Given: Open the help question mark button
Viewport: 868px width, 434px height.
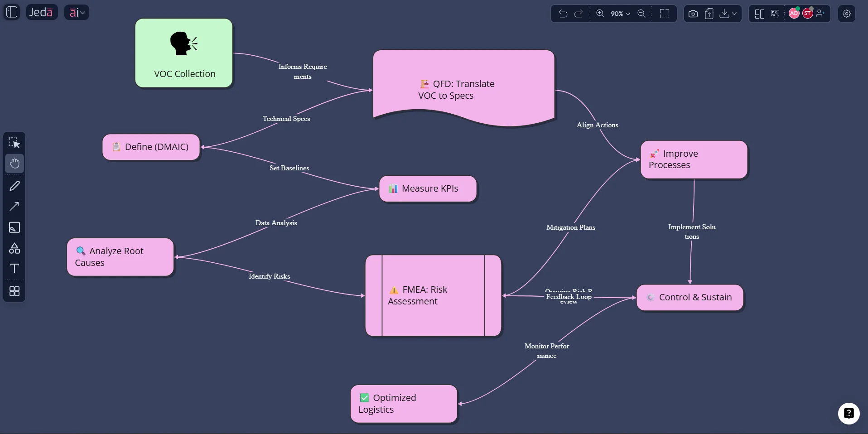Looking at the screenshot, I should point(849,414).
